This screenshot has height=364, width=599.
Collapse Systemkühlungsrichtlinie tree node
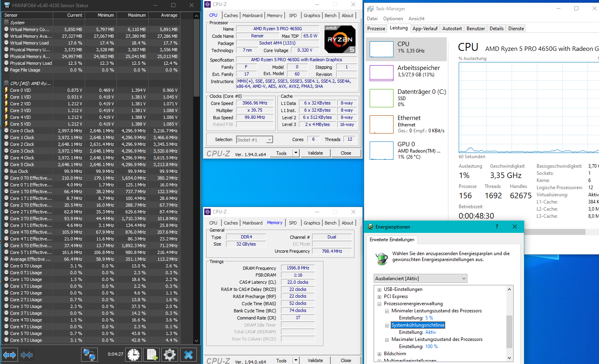pos(387,325)
